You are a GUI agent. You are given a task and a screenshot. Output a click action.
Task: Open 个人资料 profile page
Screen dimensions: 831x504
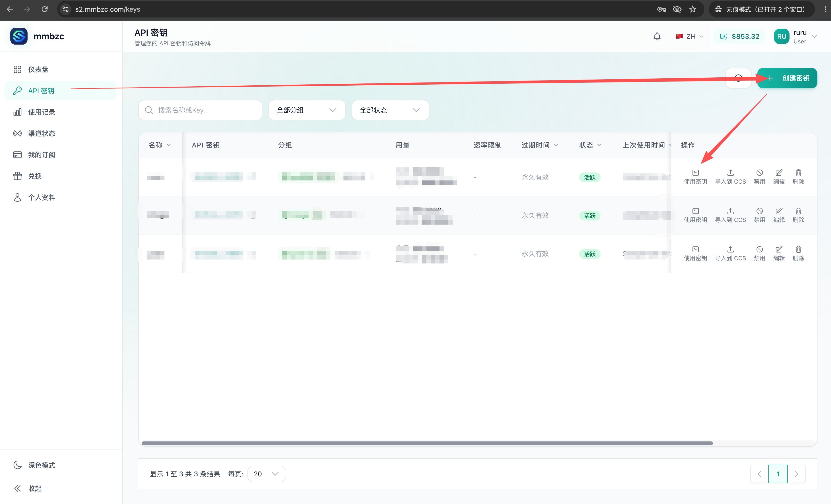coord(61,198)
